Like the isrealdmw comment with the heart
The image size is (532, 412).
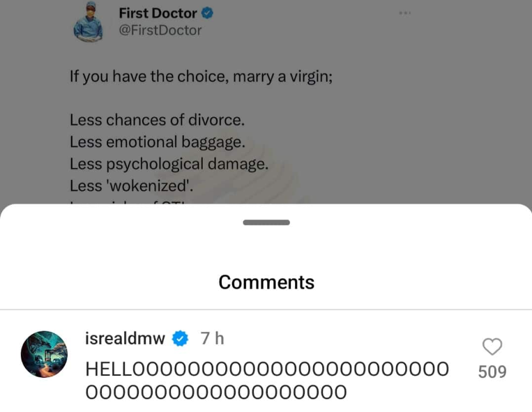pos(492,346)
